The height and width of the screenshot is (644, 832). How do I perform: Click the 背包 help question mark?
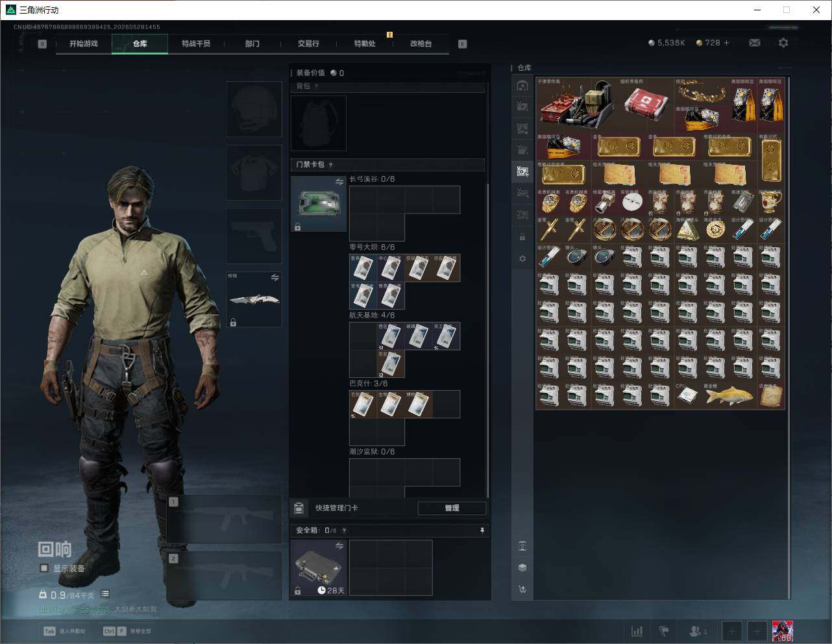pyautogui.click(x=316, y=86)
